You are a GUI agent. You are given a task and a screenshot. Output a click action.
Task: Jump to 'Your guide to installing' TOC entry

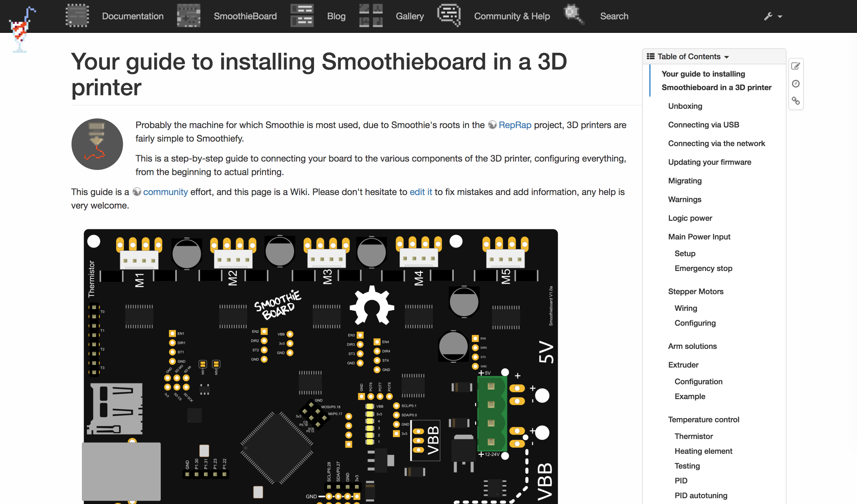716,80
